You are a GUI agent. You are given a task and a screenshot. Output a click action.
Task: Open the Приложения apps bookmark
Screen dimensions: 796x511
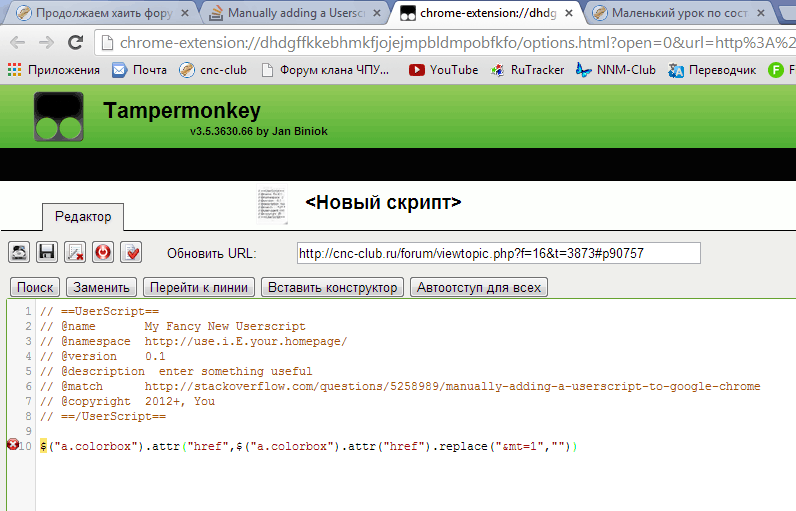(x=54, y=70)
